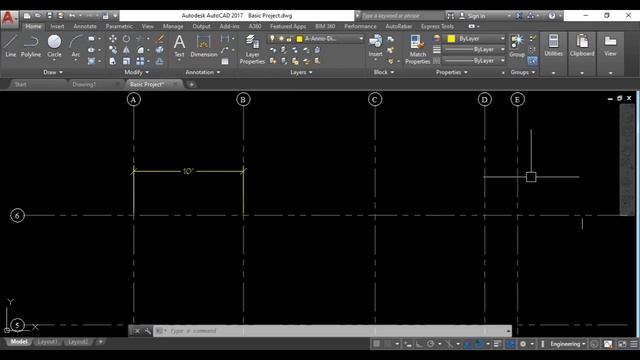
Task: Toggle grid display in status bar
Action: (377, 344)
